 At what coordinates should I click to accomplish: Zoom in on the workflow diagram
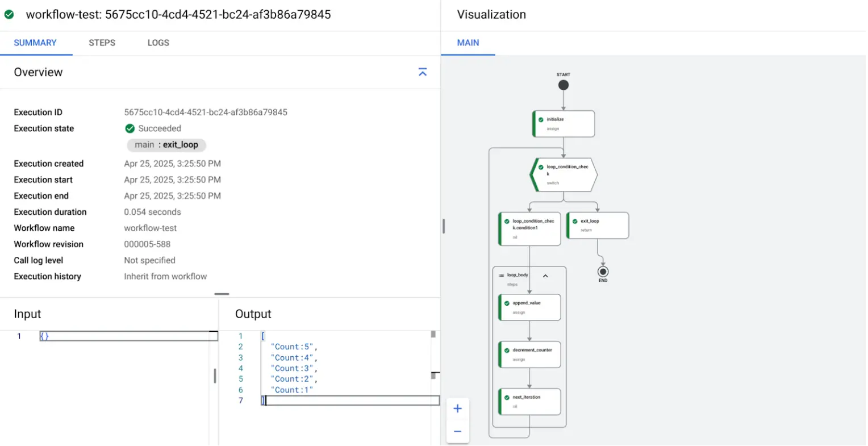[457, 408]
